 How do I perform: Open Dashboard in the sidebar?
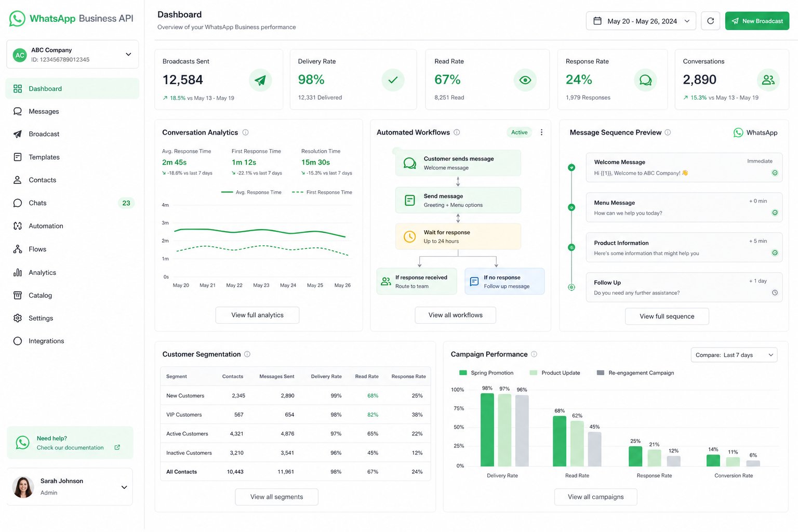(72, 89)
